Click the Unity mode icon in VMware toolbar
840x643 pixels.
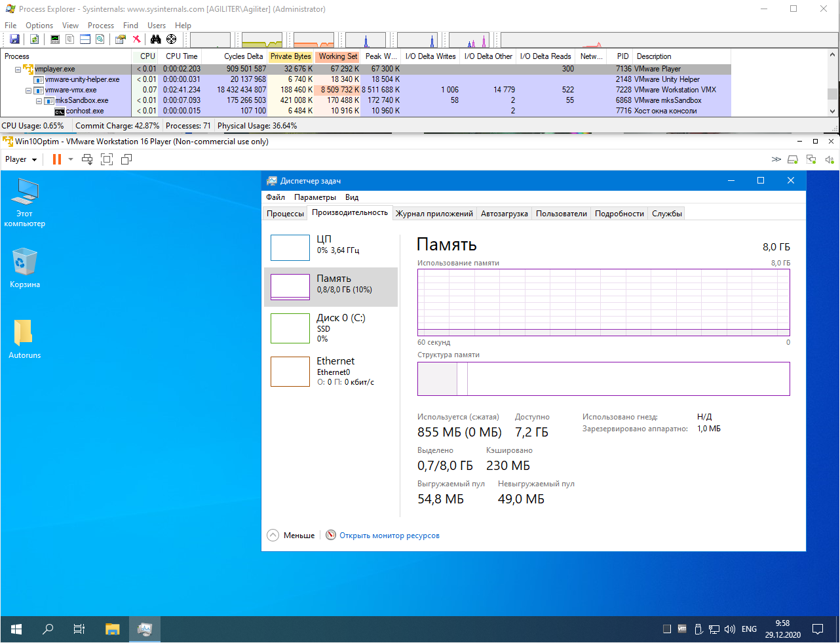pyautogui.click(x=126, y=159)
